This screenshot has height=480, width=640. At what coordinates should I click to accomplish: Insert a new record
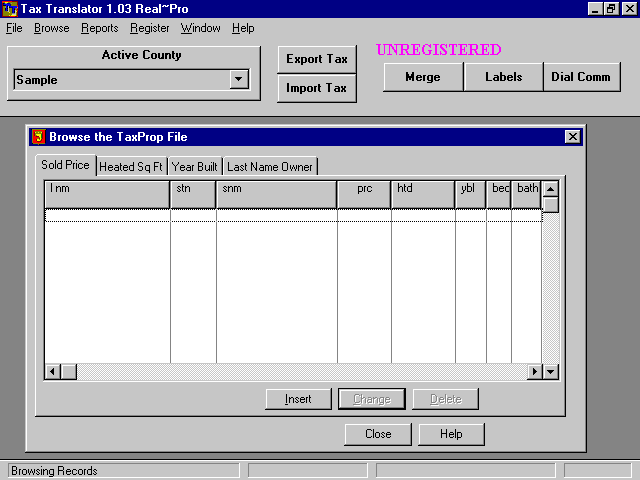(298, 399)
